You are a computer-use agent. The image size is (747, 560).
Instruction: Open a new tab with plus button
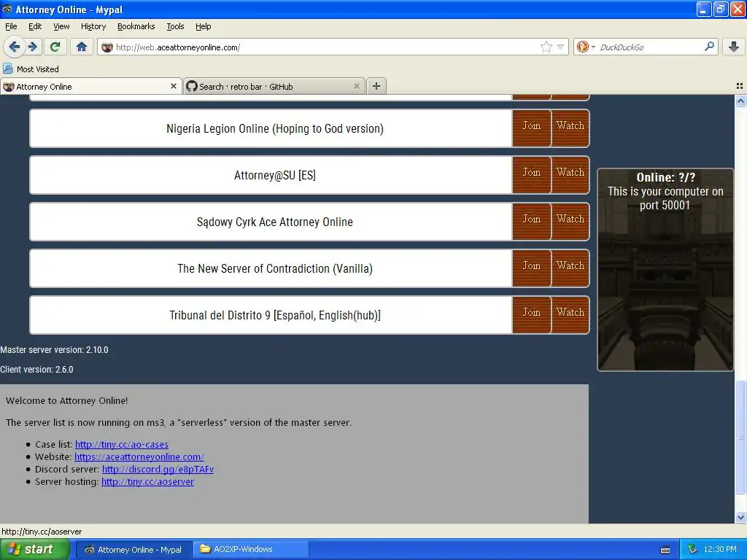pos(376,86)
